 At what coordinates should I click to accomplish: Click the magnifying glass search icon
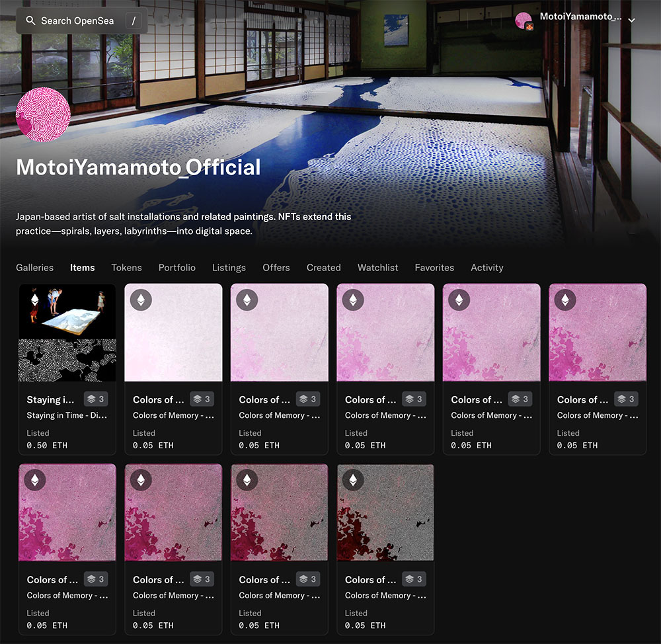pyautogui.click(x=30, y=20)
